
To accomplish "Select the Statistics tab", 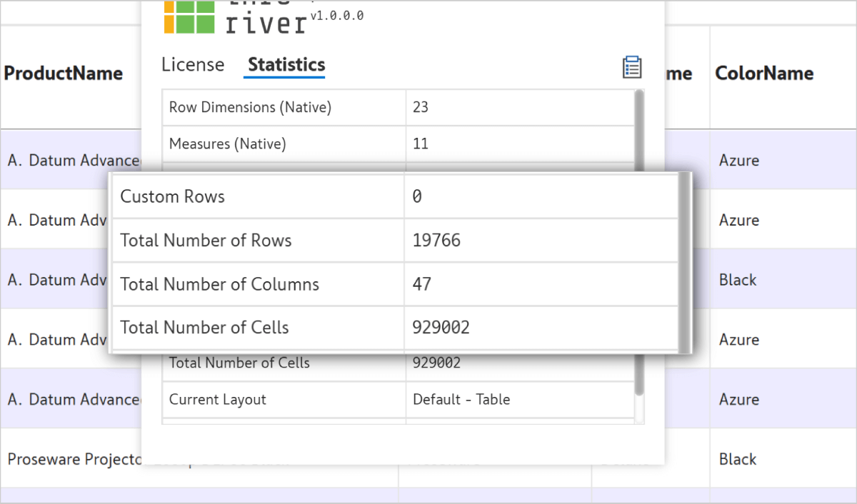I will tap(286, 65).
